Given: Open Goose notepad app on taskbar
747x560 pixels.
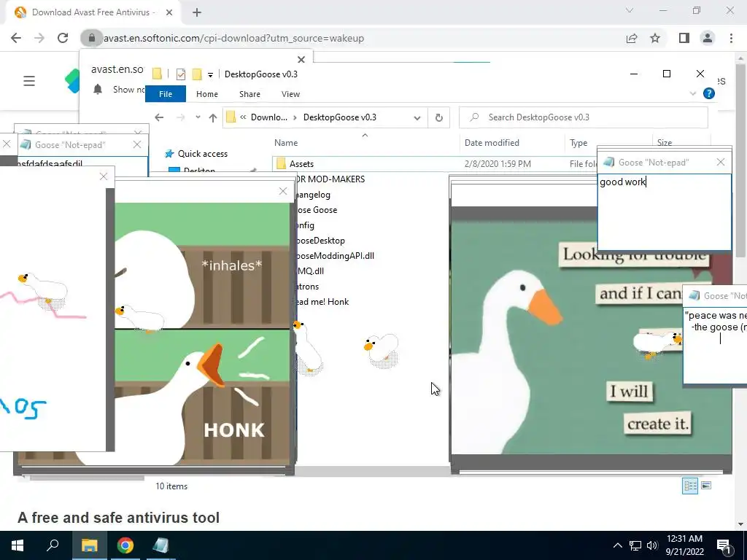Looking at the screenshot, I should click(160, 545).
